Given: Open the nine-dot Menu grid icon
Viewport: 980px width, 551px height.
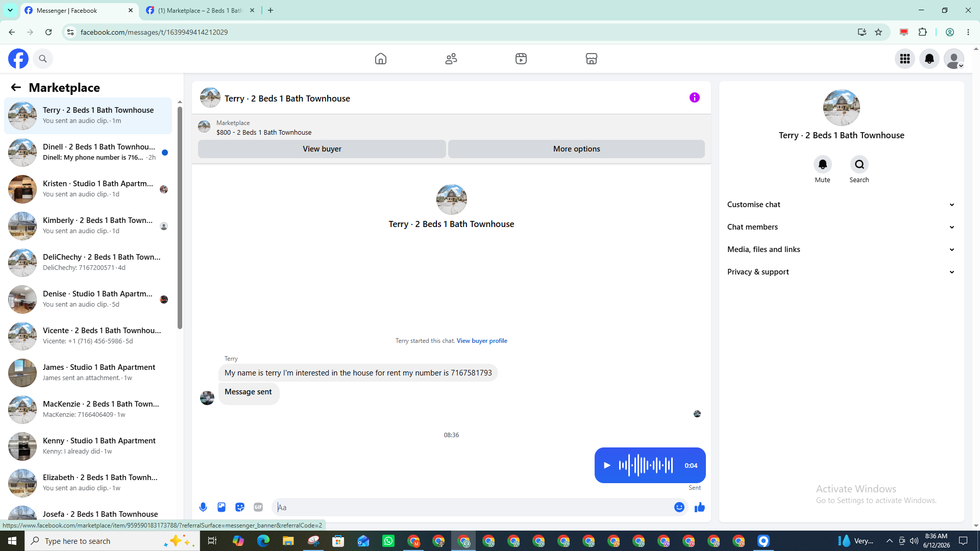Looking at the screenshot, I should [905, 59].
